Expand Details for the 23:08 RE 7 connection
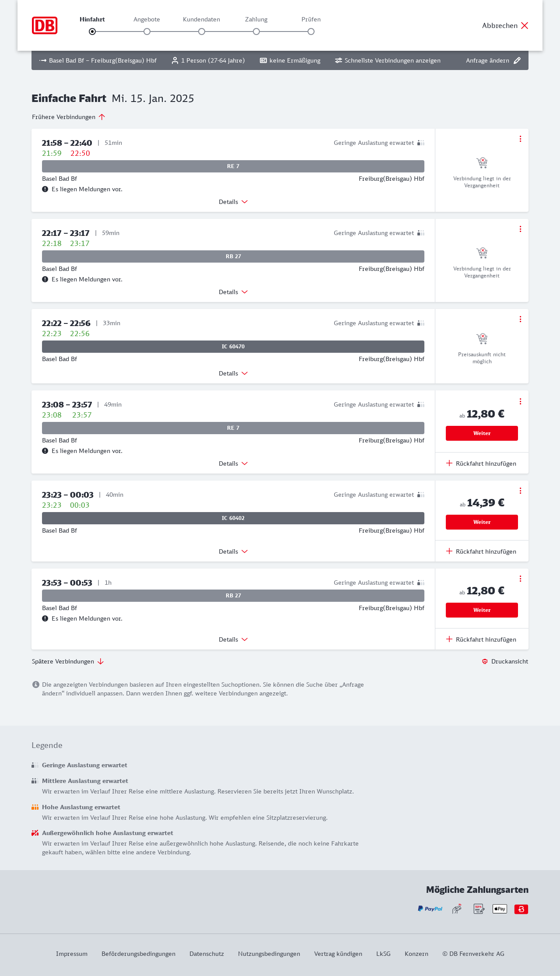This screenshot has height=976, width=560. [233, 463]
